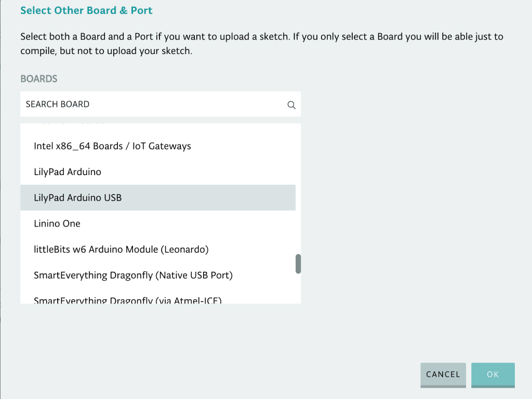
Task: Click the sketch upload instructions paragraph
Action: tap(262, 44)
